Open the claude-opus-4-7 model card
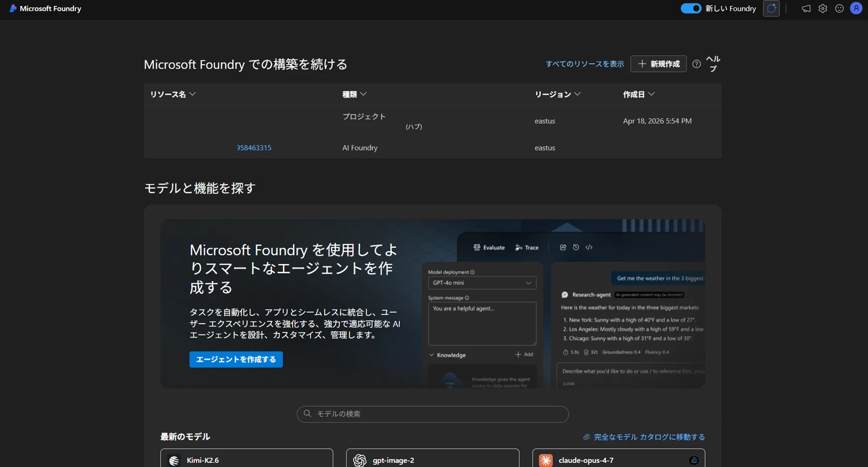 (618, 458)
